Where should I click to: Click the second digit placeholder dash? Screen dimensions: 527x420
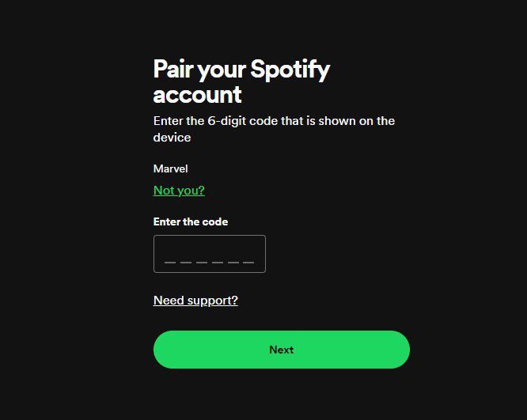coord(185,261)
